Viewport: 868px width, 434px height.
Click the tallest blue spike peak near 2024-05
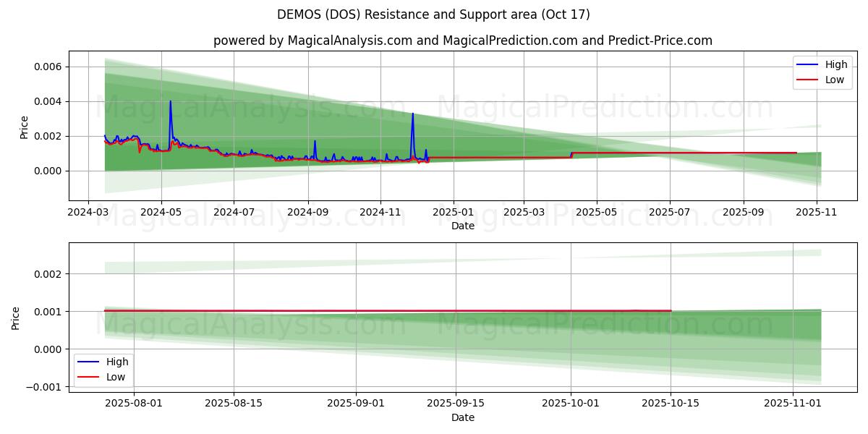171,101
